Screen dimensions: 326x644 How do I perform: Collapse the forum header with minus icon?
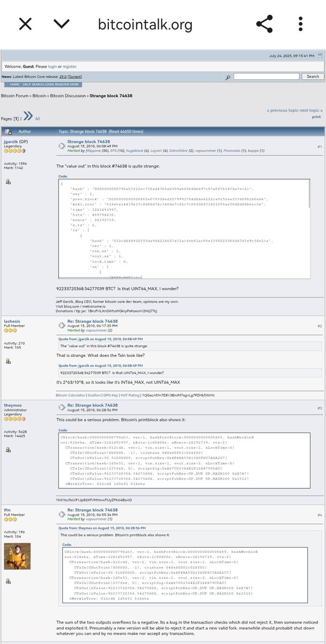click(320, 55)
